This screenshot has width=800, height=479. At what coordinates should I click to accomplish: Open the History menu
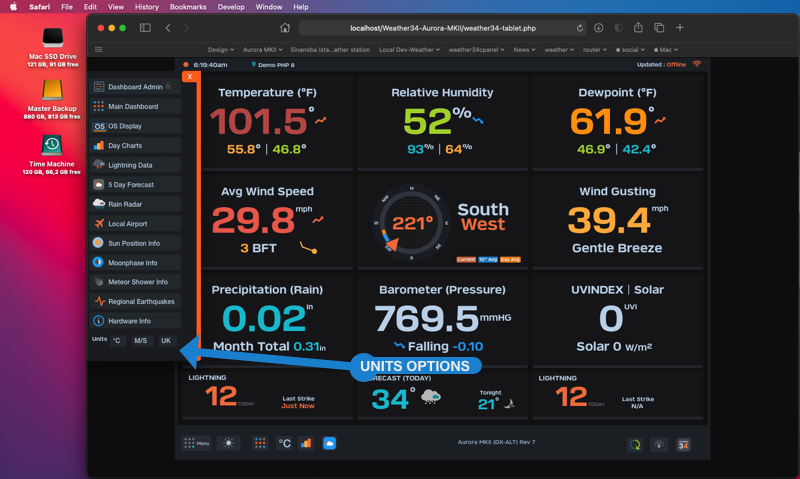point(146,7)
